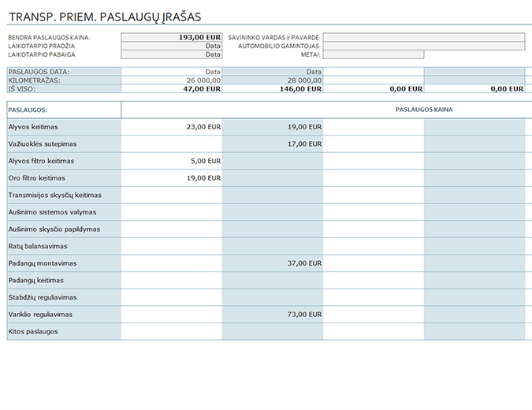This screenshot has height=410, width=532.
Task: Click the 146,00 EUR total cell
Action: (273, 88)
